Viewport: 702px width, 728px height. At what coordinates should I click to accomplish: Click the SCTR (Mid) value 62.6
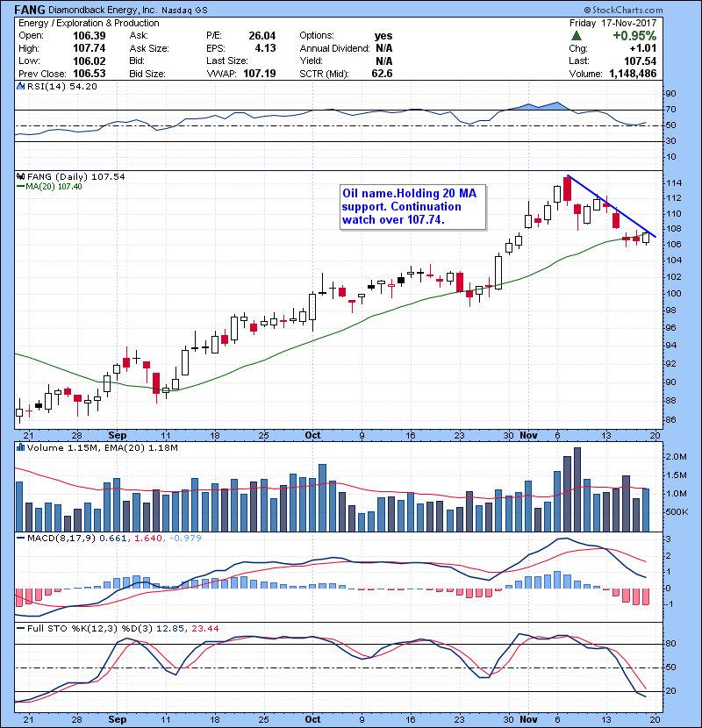(383, 74)
